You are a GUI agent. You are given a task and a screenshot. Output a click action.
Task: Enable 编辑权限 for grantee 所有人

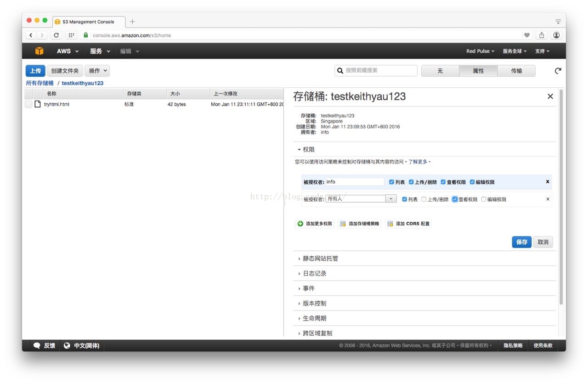[484, 199]
